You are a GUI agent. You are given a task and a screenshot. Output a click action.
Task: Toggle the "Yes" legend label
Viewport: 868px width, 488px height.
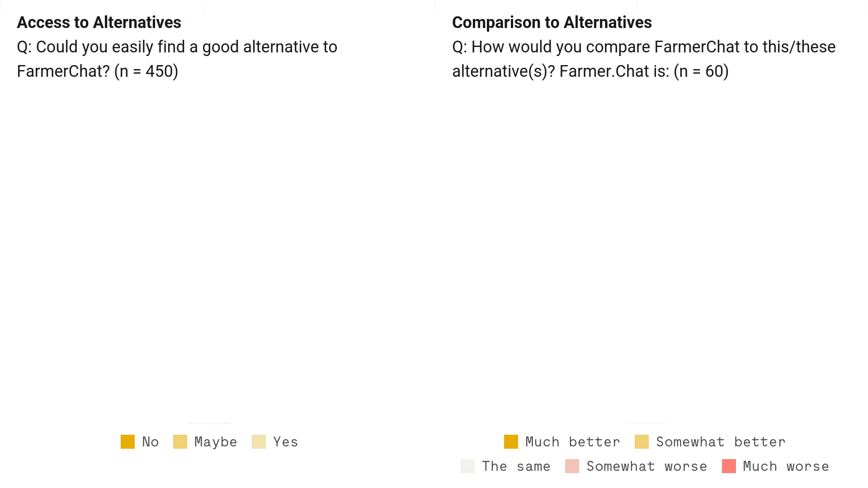pos(286,442)
